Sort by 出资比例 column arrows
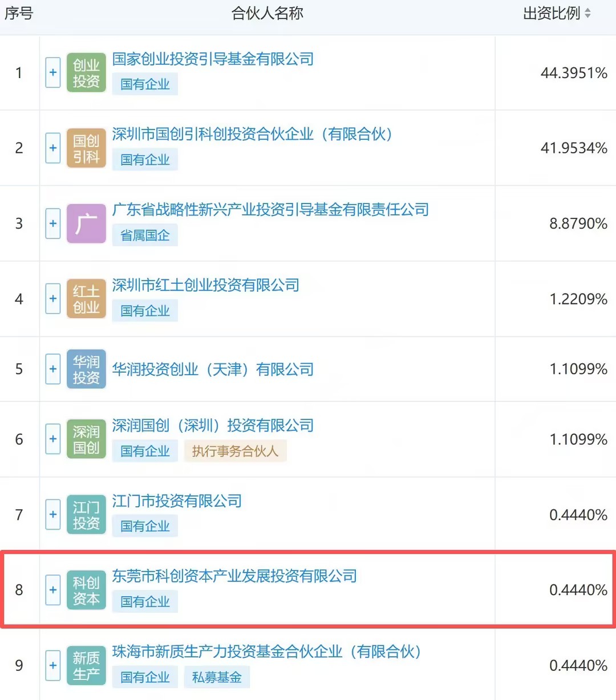616x700 pixels. (x=587, y=13)
